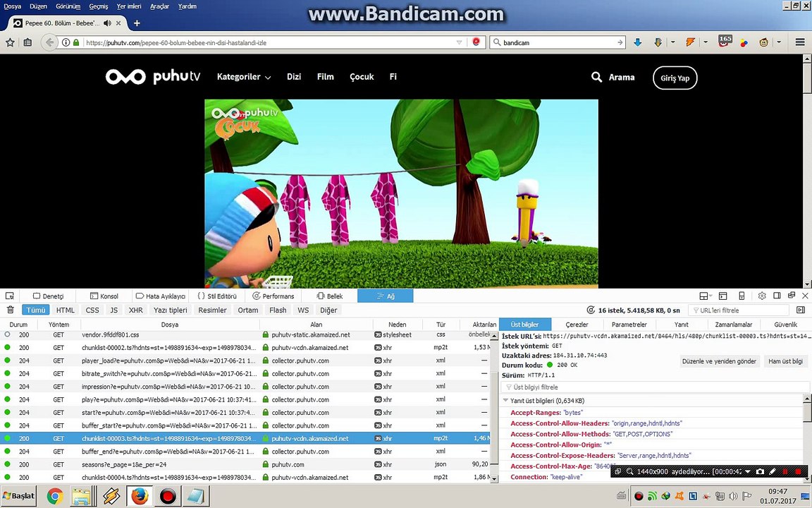Click the URL'leri filtrele input field
Screen dimensions: 812x508
pos(739,310)
